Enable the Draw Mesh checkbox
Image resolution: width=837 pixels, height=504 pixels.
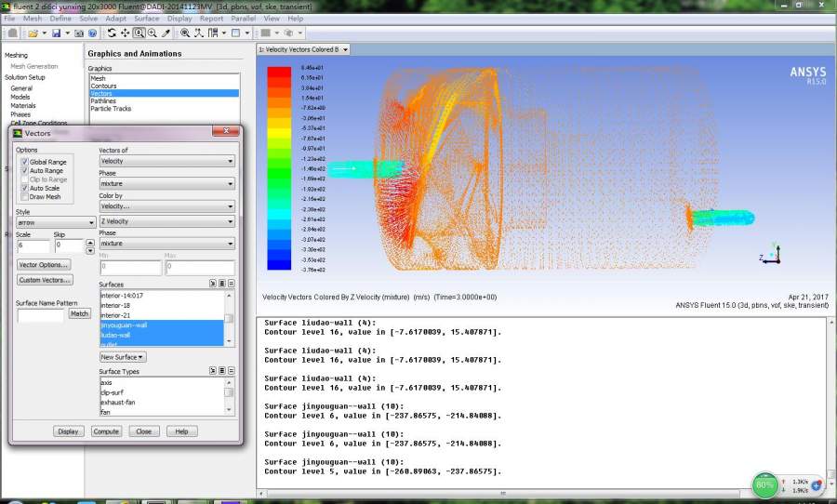click(24, 197)
